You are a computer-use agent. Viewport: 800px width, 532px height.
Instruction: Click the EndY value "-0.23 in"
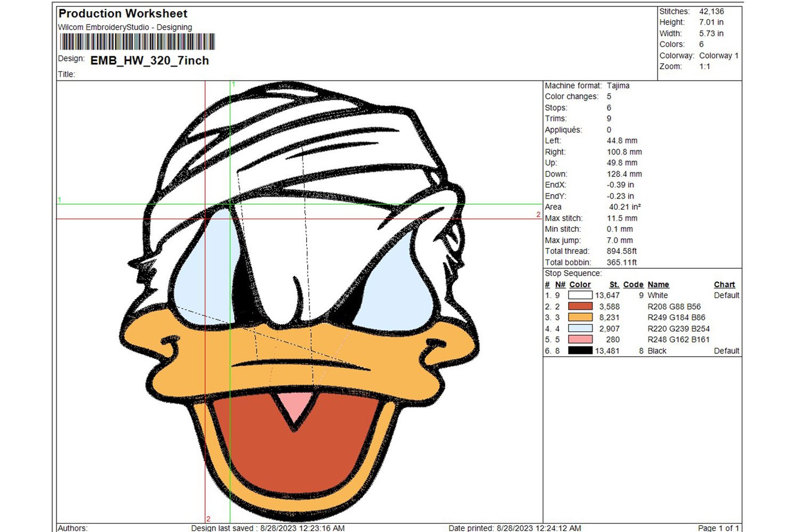(620, 196)
